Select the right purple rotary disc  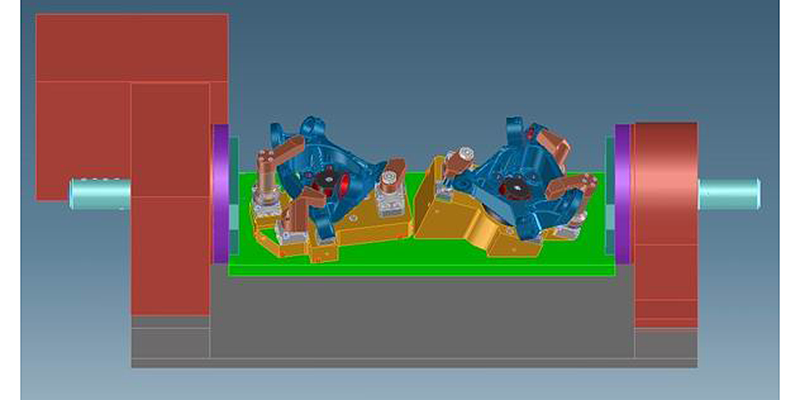[623, 193]
